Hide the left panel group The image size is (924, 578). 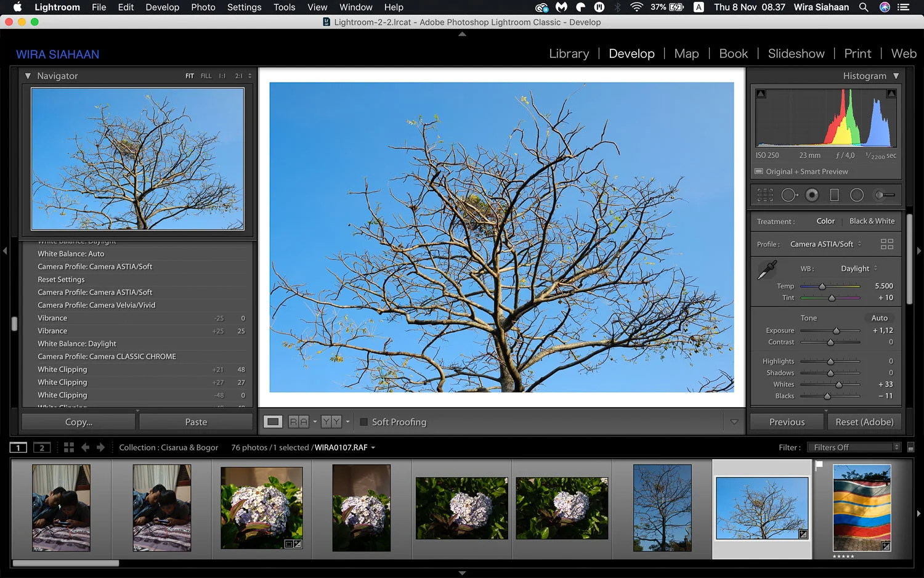tap(5, 251)
